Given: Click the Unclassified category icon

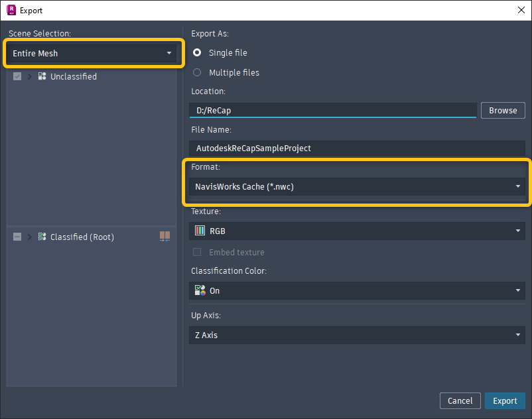Looking at the screenshot, I should tap(42, 76).
